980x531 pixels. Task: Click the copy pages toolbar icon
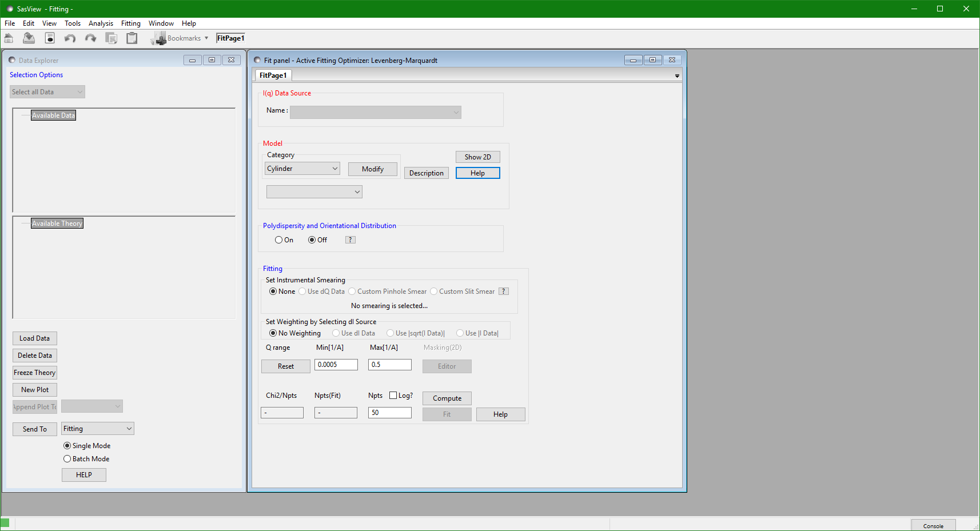111,38
